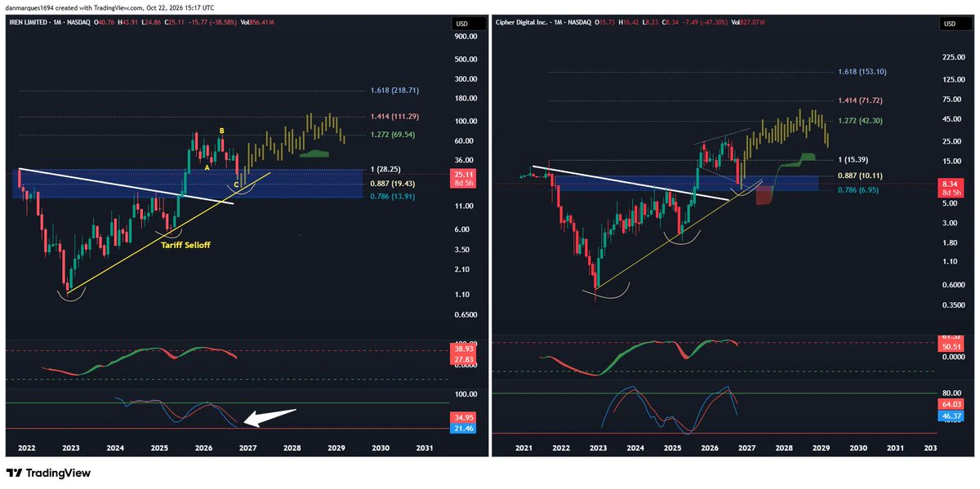Click the 50.51 indicator value tag
This screenshot has height=489, width=980.
952,347
